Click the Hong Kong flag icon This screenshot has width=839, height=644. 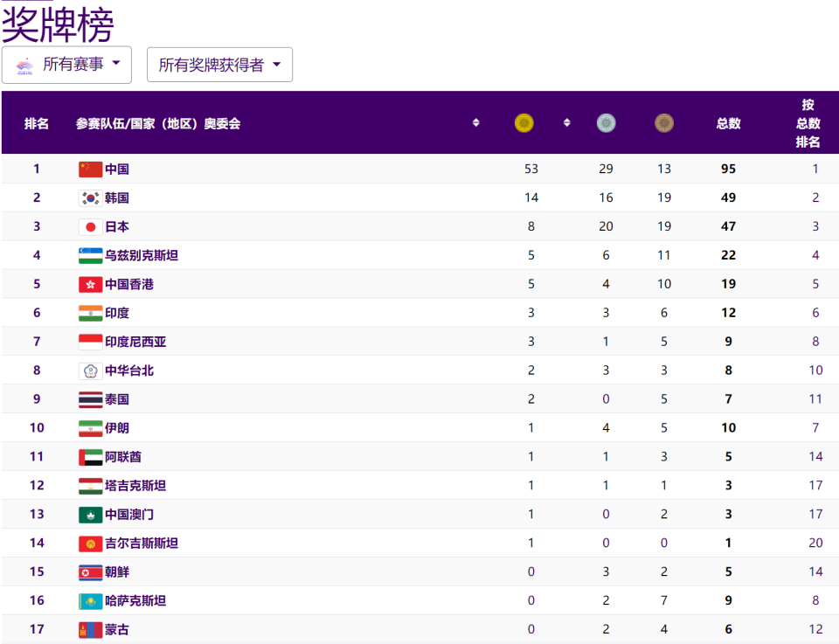pyautogui.click(x=90, y=284)
